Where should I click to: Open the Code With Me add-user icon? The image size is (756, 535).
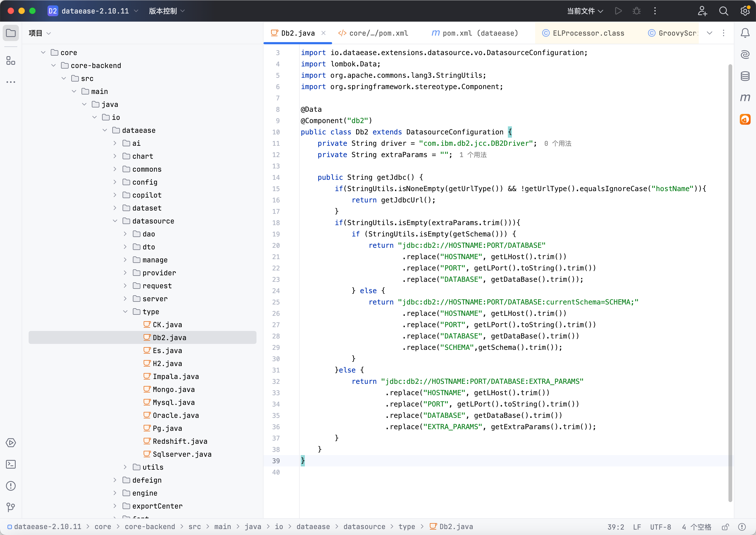tap(702, 11)
